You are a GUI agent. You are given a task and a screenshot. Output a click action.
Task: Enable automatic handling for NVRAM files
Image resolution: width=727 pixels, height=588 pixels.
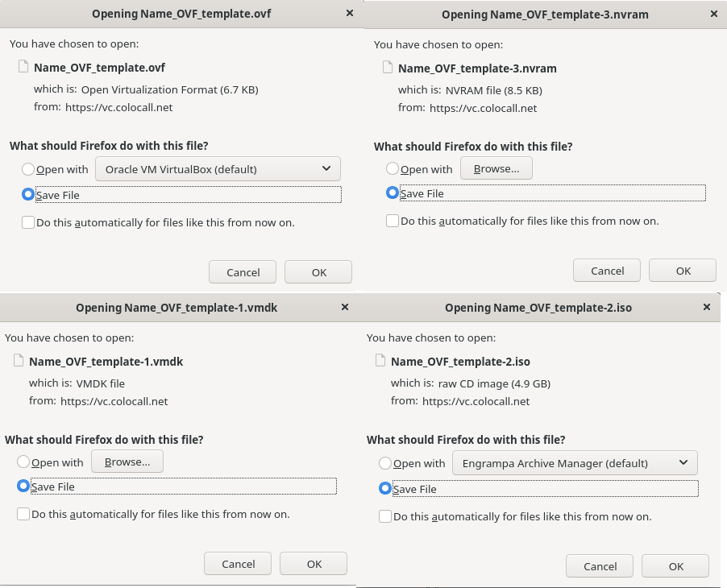pos(393,220)
